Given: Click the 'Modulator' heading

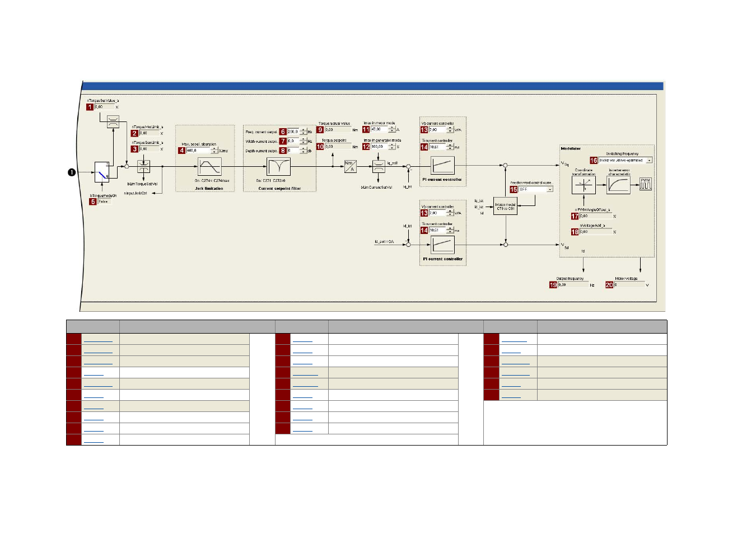Looking at the screenshot, I should click(x=571, y=149).
